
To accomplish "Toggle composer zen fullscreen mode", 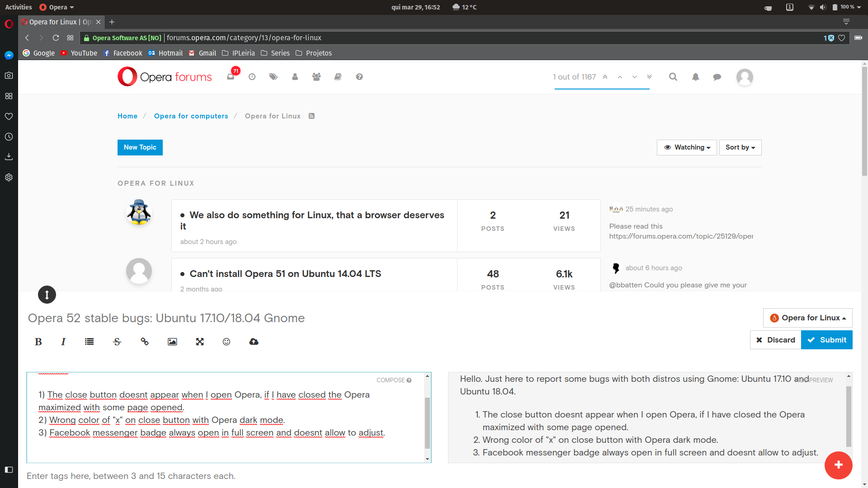I will (x=200, y=342).
